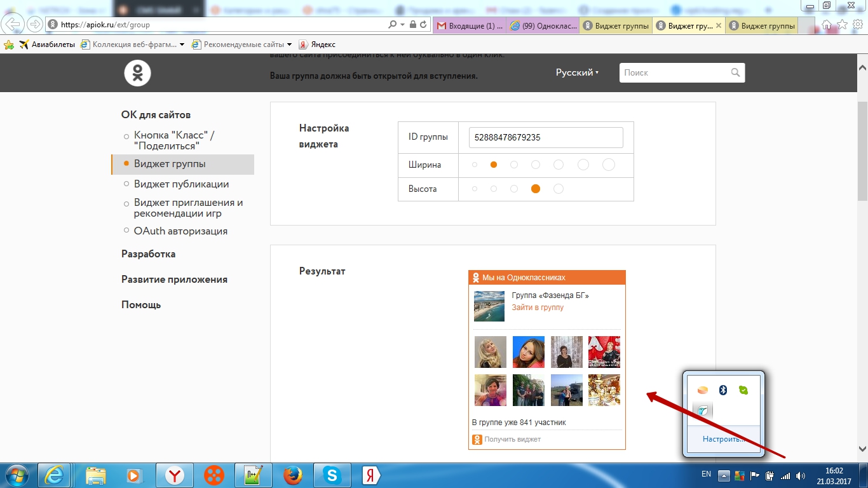Open Windows Explorer folder icon on the taskbar
The image size is (868, 488).
pos(95,475)
